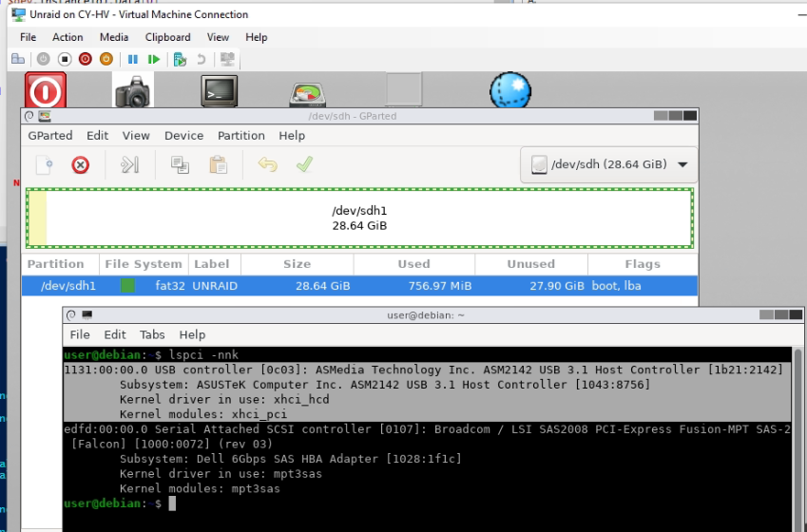Click the Enhanced Session toolbar icon

[227, 59]
